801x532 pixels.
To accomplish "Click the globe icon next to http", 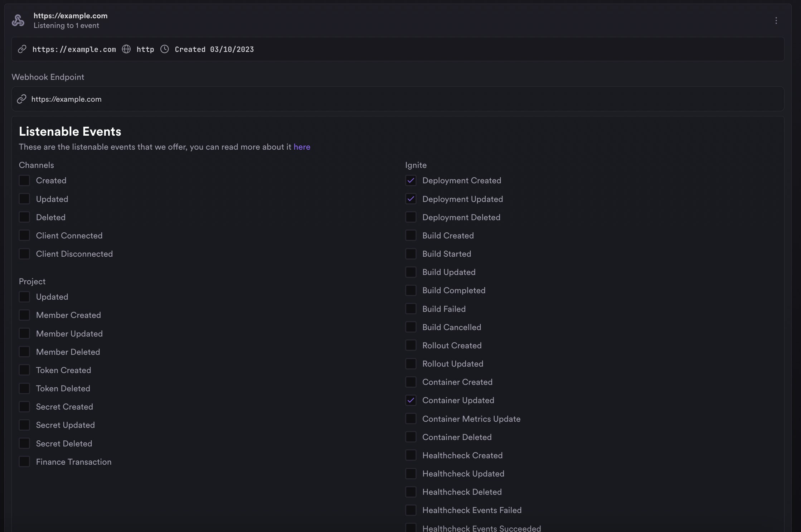I will click(126, 49).
